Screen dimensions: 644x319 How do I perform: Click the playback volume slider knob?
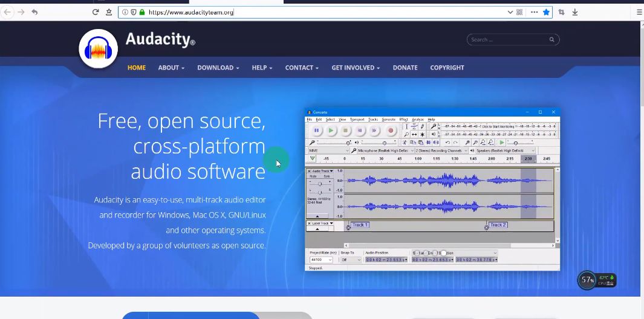pos(385,143)
